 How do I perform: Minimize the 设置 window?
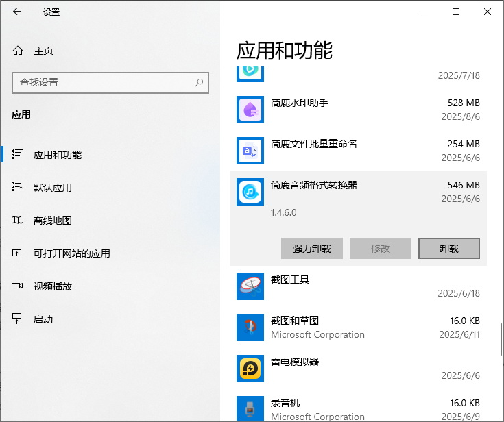click(x=424, y=12)
